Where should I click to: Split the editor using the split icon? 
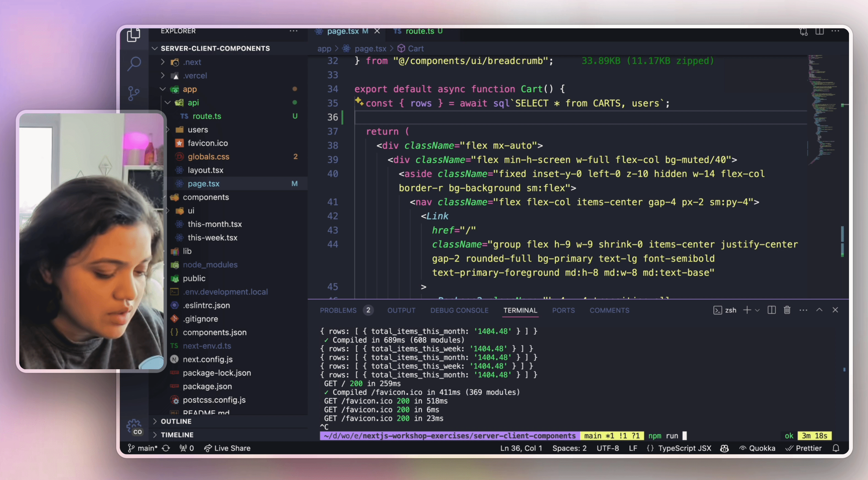820,31
